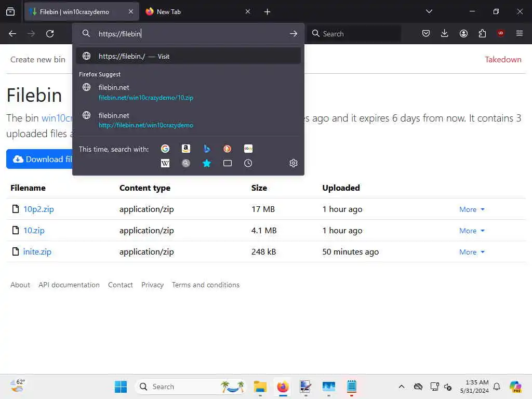Close the New Tab tab

click(248, 11)
